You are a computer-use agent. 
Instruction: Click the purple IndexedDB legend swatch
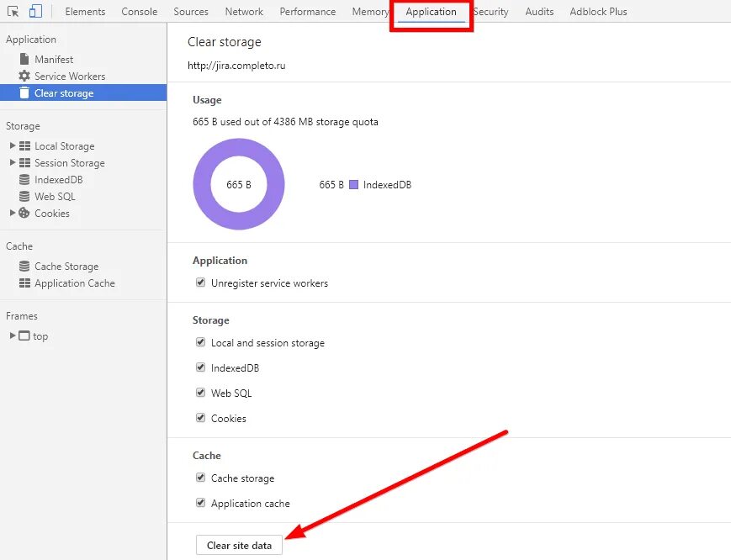(x=354, y=185)
